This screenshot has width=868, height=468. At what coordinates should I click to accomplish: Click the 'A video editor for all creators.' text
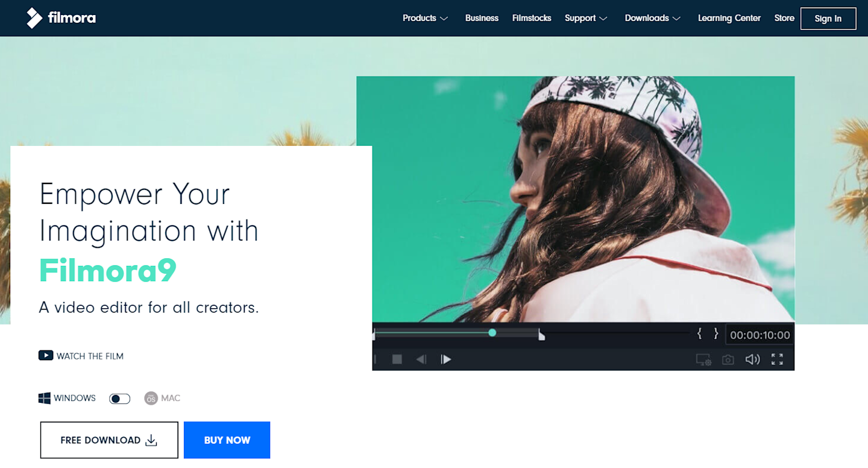coord(149,308)
